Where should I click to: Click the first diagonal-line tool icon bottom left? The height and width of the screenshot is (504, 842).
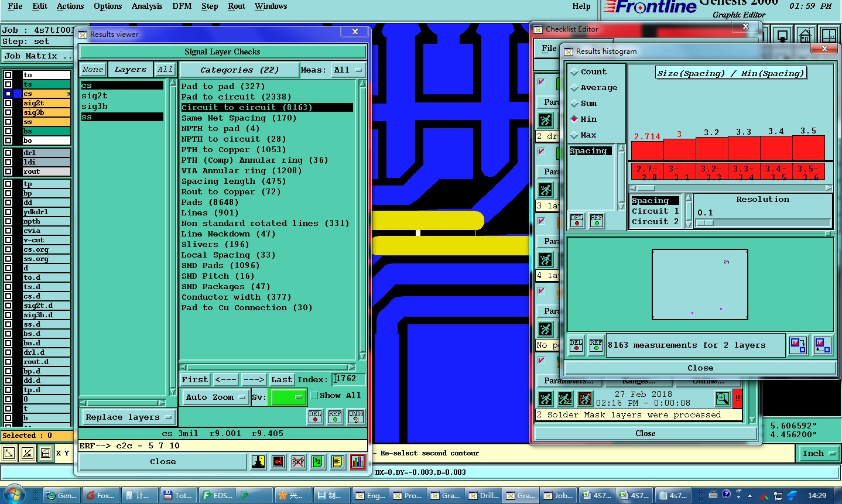pos(9,453)
